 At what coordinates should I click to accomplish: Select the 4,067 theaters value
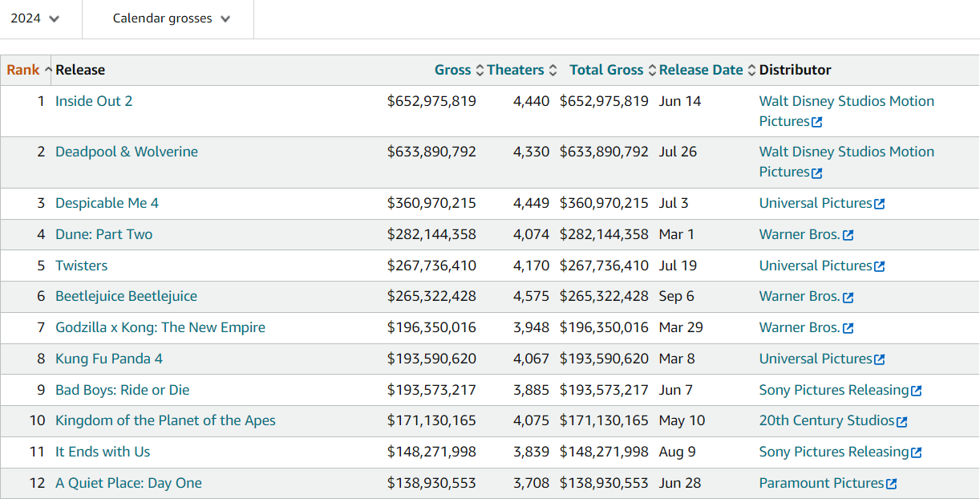click(x=531, y=359)
